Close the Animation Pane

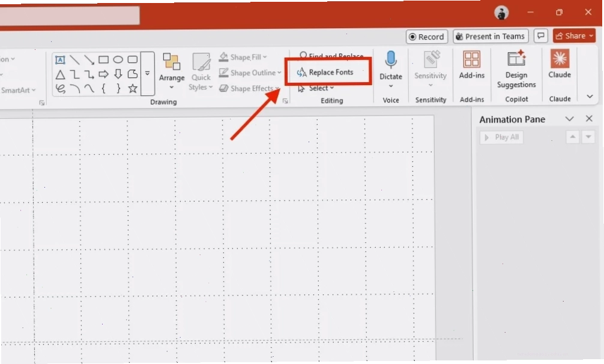[589, 119]
